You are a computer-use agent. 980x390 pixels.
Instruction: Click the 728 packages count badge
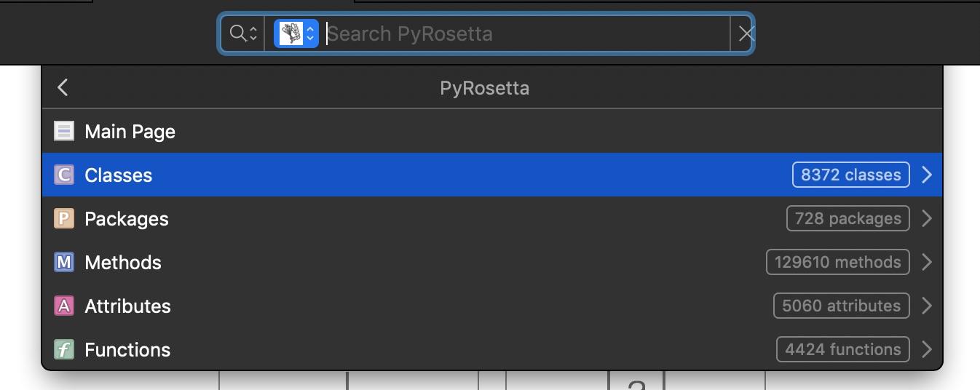[847, 218]
